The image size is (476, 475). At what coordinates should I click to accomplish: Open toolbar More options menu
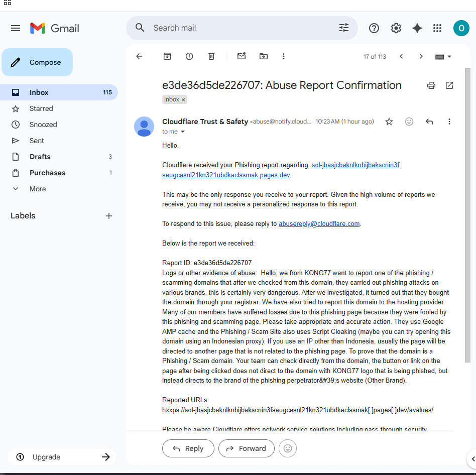284,56
